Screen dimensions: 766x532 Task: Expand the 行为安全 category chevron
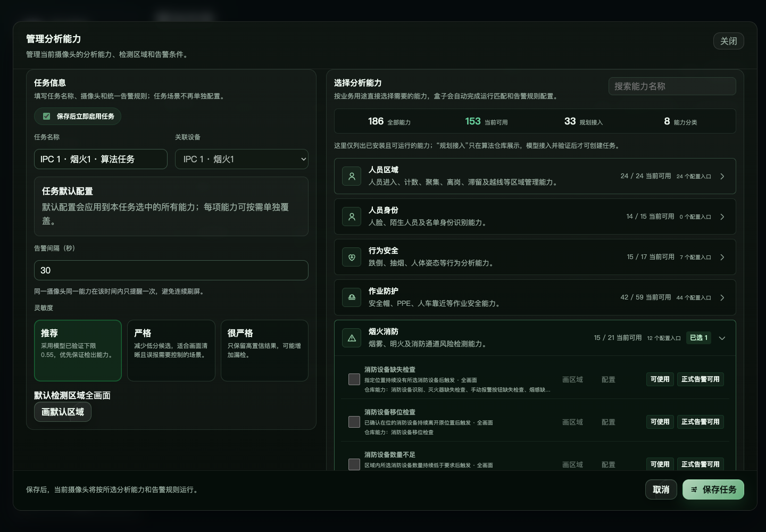[722, 257]
